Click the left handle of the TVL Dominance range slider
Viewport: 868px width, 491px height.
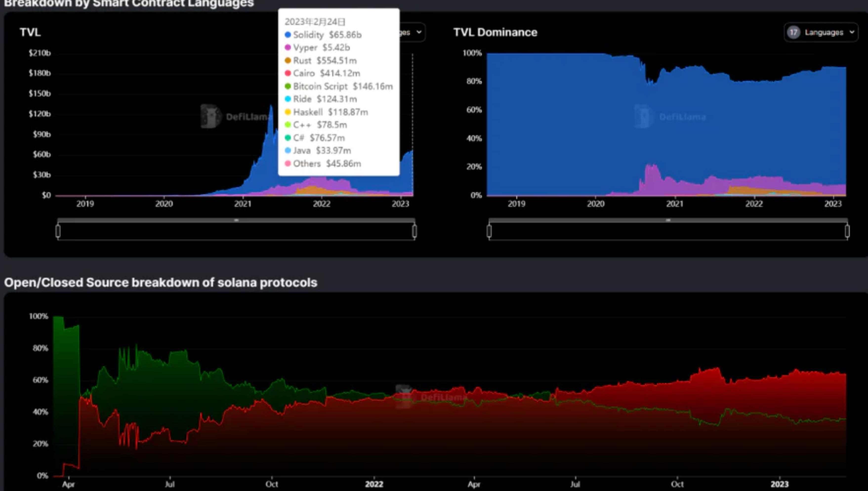tap(489, 231)
